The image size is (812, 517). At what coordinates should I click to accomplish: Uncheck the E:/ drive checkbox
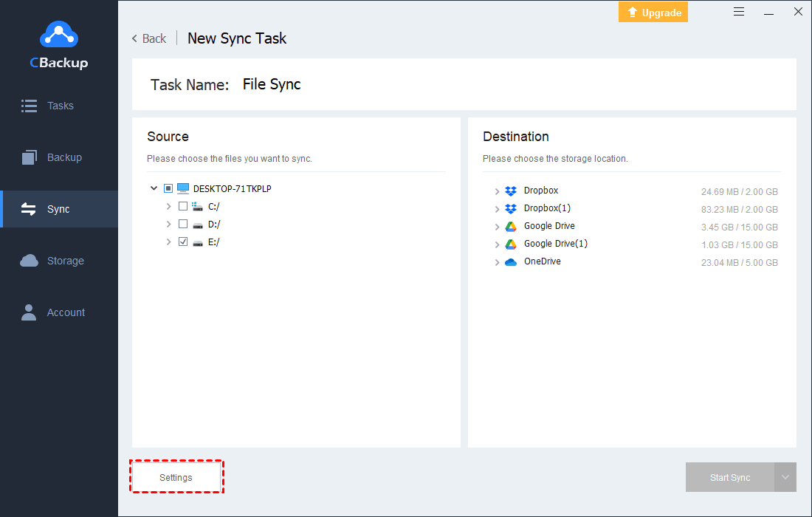pyautogui.click(x=183, y=242)
